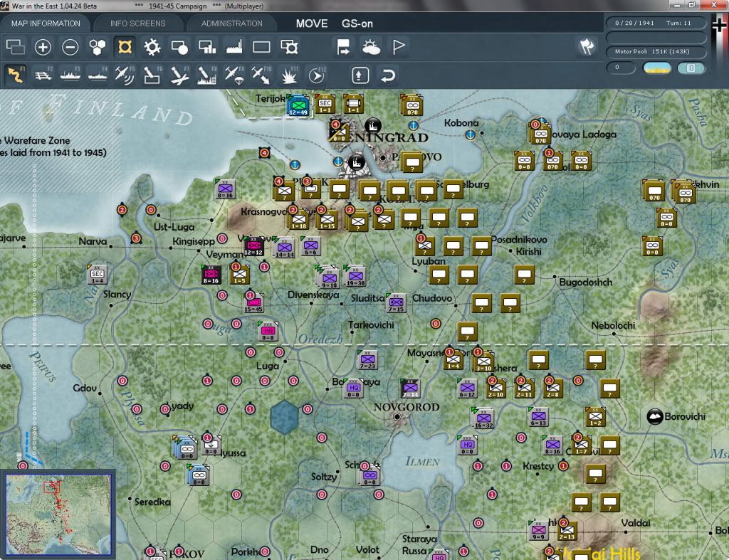Select the MAP INFORMATION tab
This screenshot has height=560, width=729.
(46, 23)
